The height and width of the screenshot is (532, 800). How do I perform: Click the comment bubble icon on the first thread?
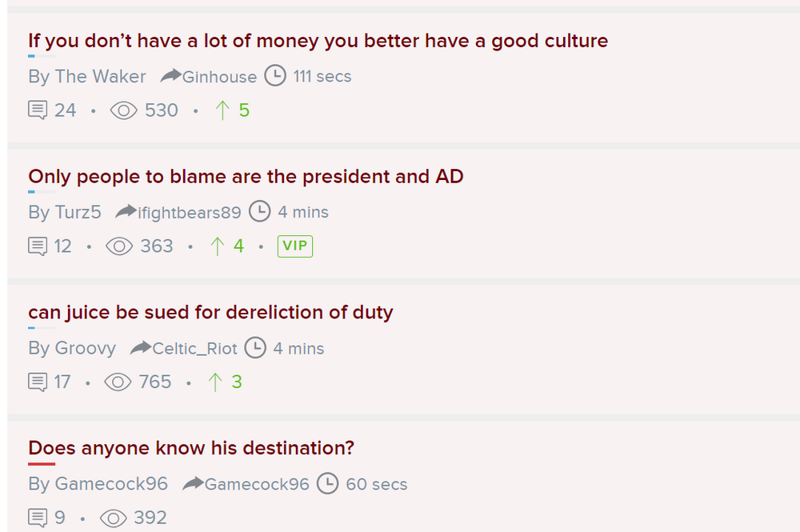click(37, 110)
